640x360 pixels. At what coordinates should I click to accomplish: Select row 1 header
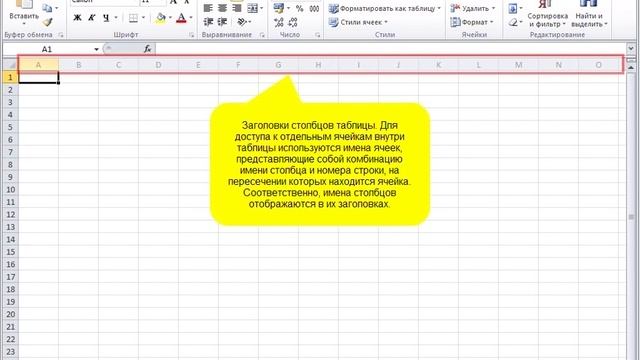point(11,77)
